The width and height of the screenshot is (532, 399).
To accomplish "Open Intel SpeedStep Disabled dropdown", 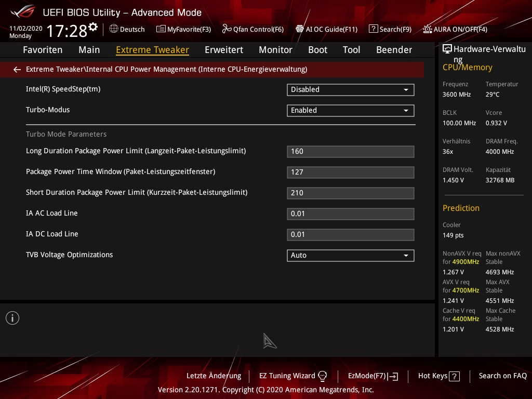I will (351, 89).
